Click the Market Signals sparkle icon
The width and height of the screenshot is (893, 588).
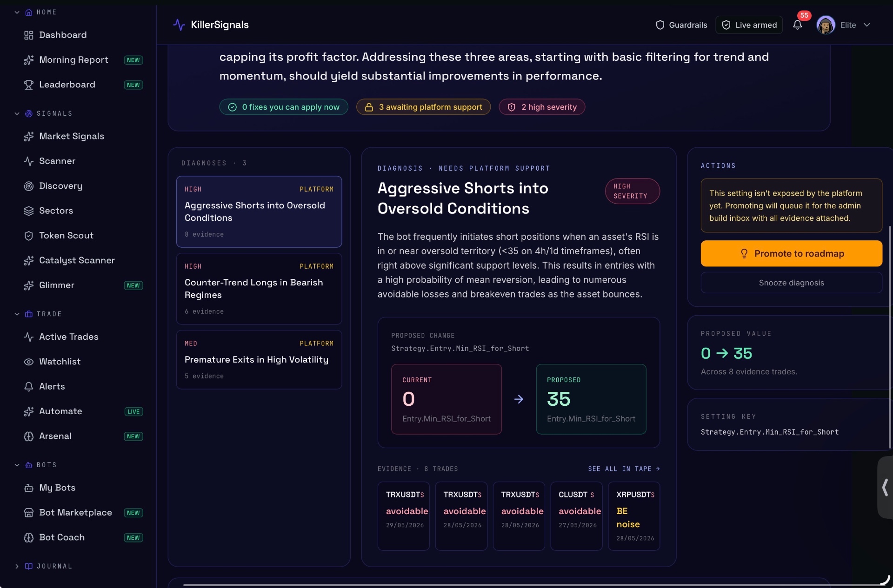click(x=29, y=136)
